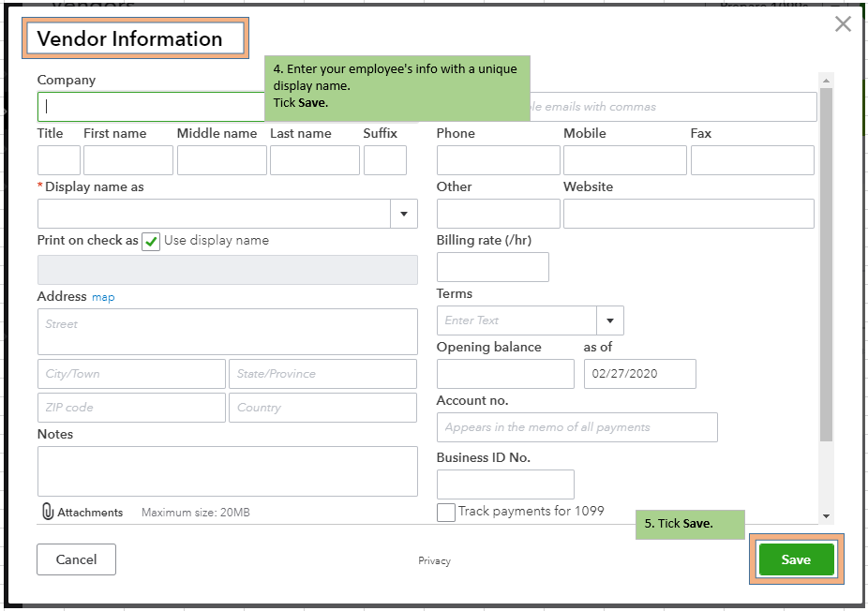Click the scrollbar up arrow

[x=826, y=81]
